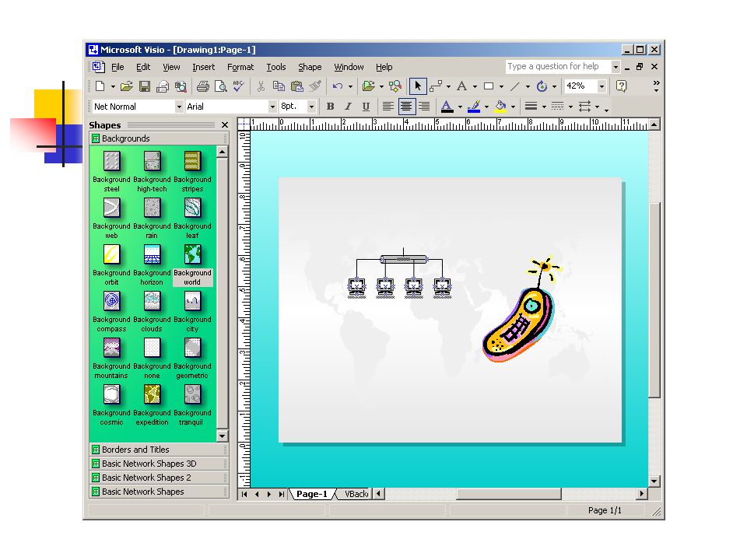Select the Line tool

515,86
